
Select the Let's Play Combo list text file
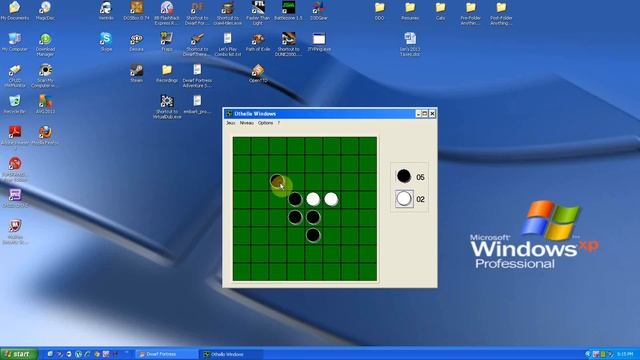228,44
